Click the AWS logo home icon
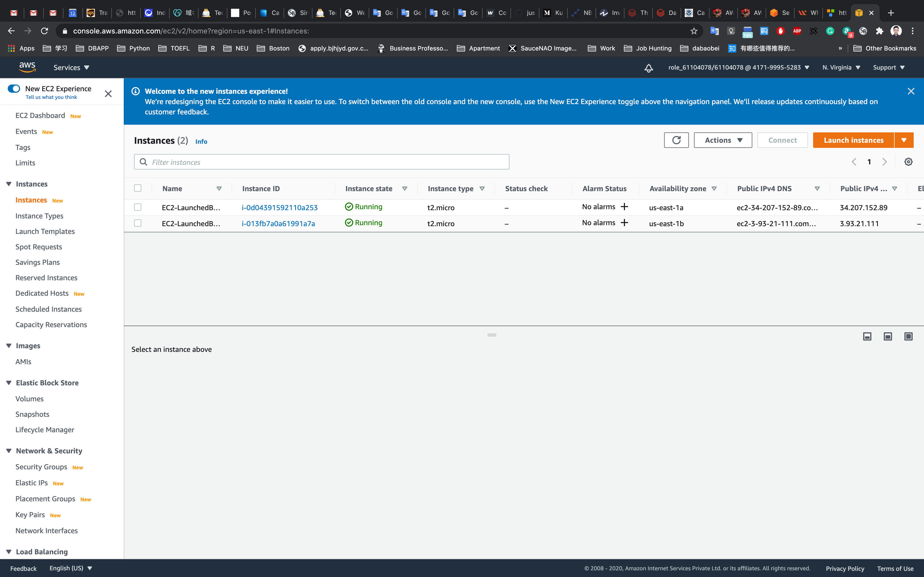924x577 pixels. (x=27, y=67)
